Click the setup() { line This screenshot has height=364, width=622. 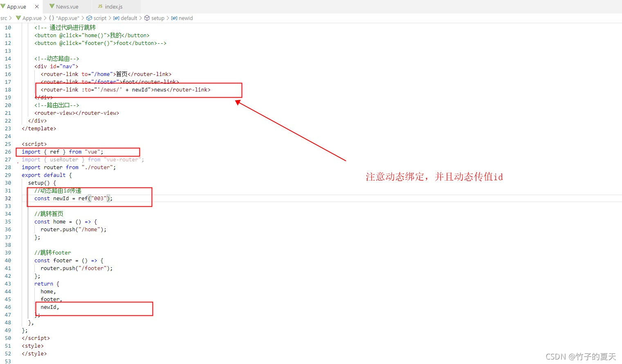click(42, 183)
